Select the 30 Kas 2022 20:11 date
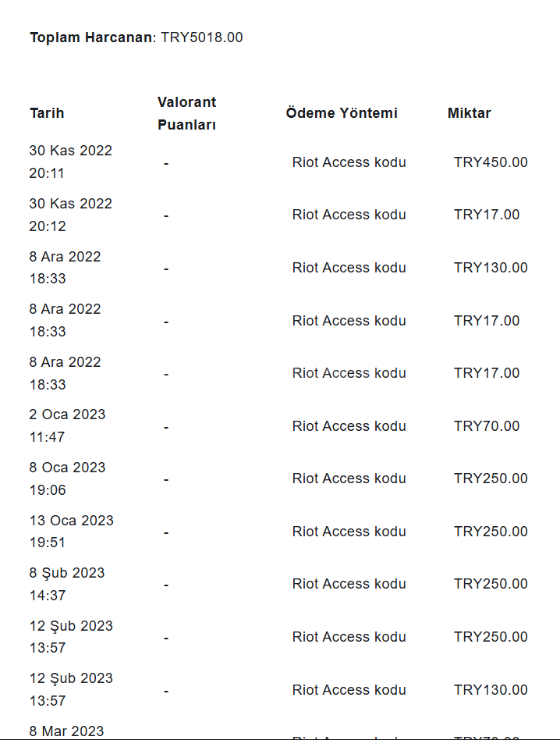The image size is (560, 740). 70,162
